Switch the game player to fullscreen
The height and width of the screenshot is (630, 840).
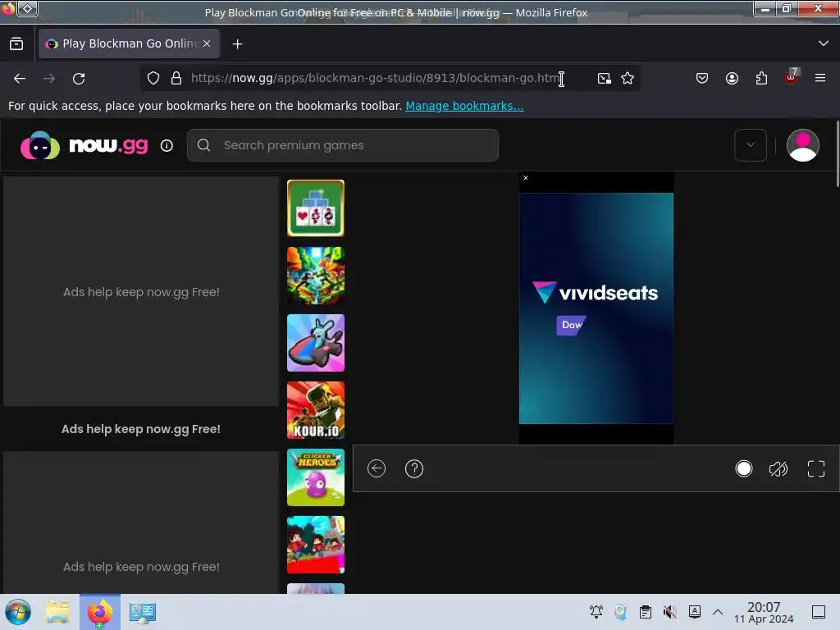click(816, 468)
